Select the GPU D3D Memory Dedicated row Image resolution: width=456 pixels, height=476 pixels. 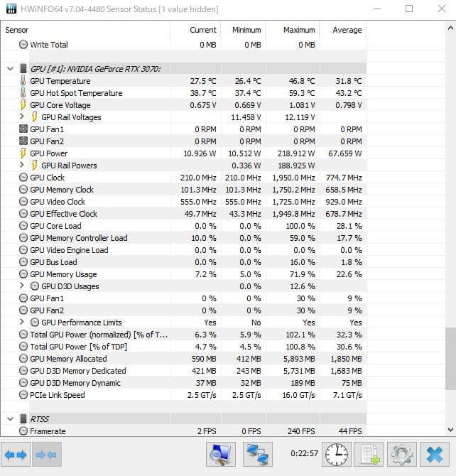pos(184,371)
